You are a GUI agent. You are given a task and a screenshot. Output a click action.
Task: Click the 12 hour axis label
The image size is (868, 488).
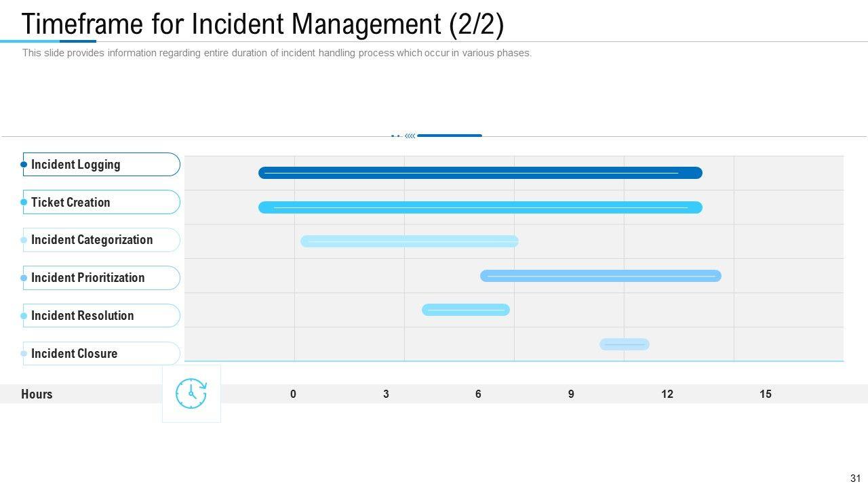point(667,394)
